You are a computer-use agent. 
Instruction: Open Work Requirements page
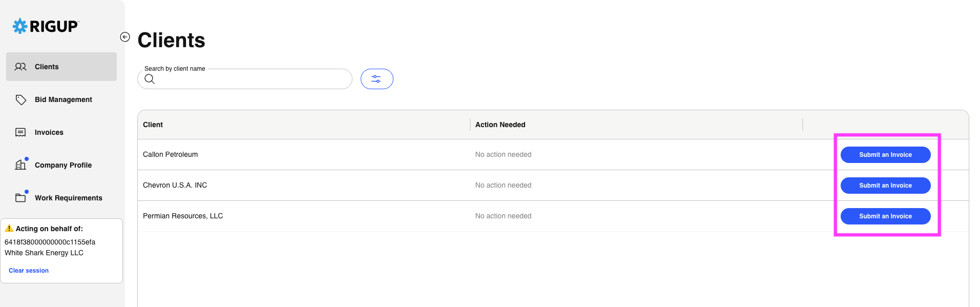click(61, 198)
